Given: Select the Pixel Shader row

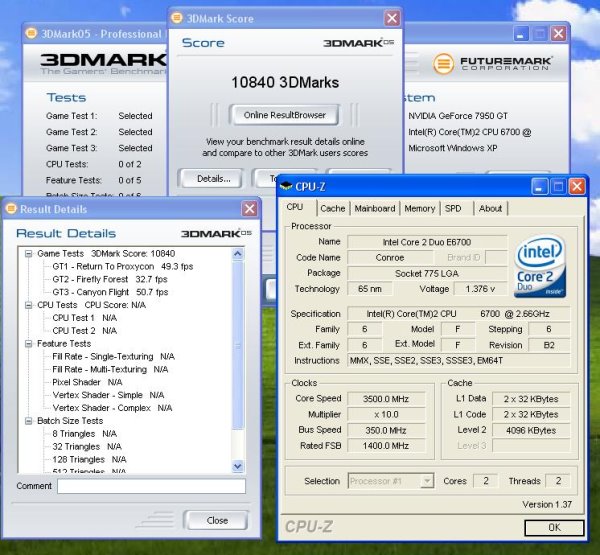Looking at the screenshot, I should coord(87,382).
